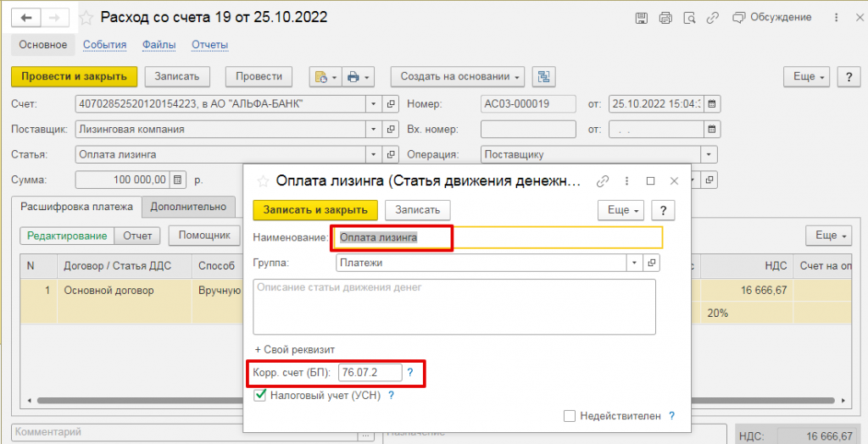Open the print dropdown in the toolbar

(x=359, y=77)
